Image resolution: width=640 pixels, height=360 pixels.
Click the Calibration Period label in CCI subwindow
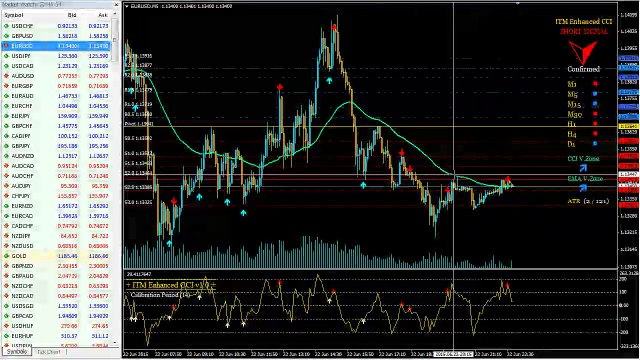[161, 295]
